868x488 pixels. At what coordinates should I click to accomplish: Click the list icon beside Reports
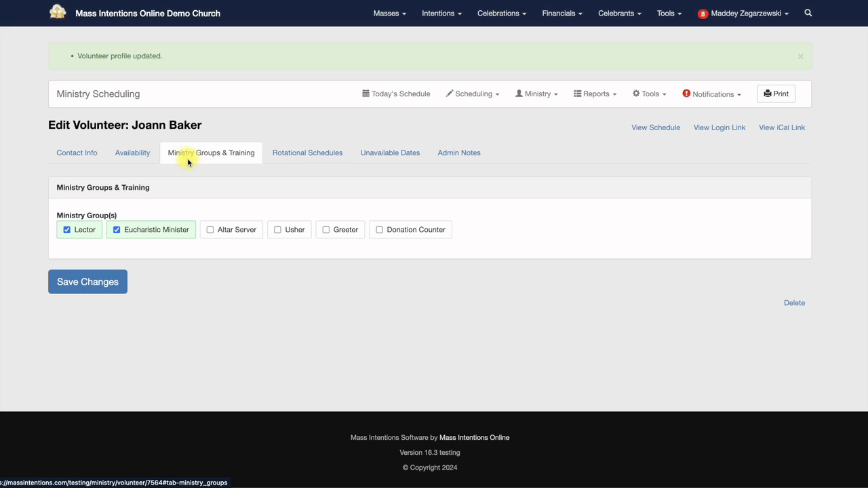(x=577, y=94)
